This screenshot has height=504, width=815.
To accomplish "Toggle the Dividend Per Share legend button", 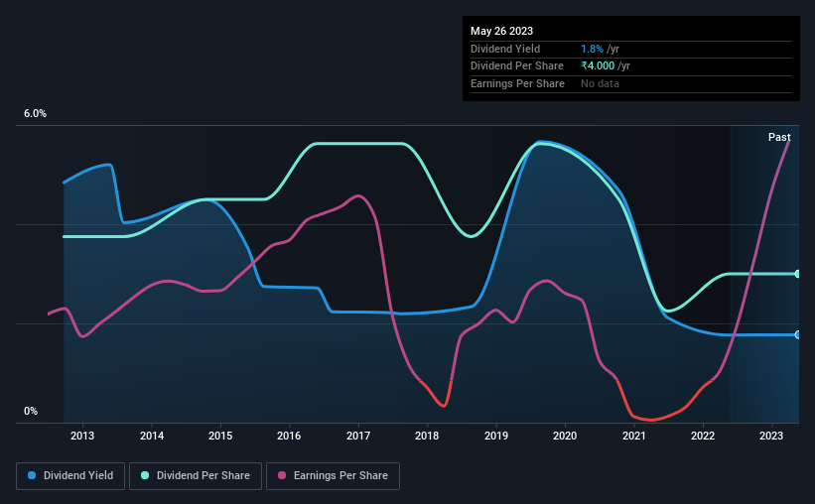I will [196, 476].
